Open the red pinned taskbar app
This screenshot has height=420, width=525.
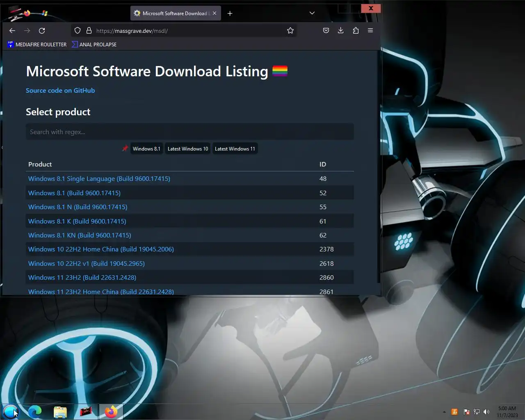pos(86,411)
